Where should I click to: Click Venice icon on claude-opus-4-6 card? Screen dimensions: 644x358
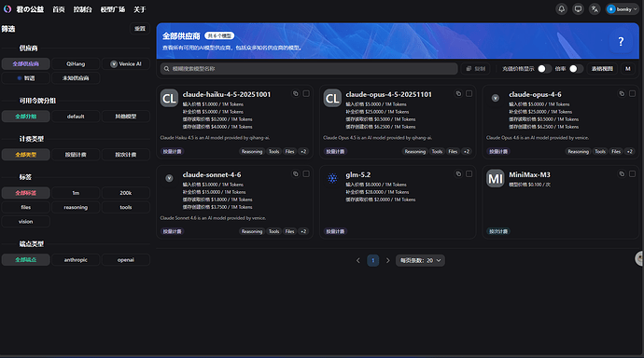coord(496,98)
